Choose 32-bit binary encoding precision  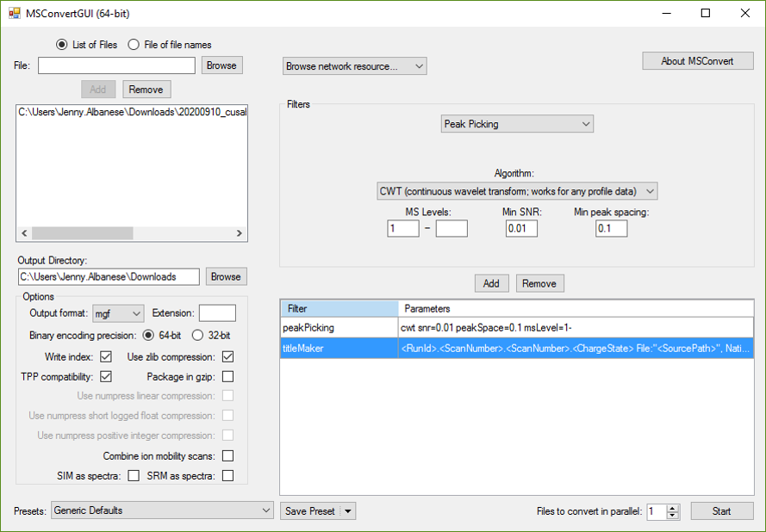[x=197, y=336]
